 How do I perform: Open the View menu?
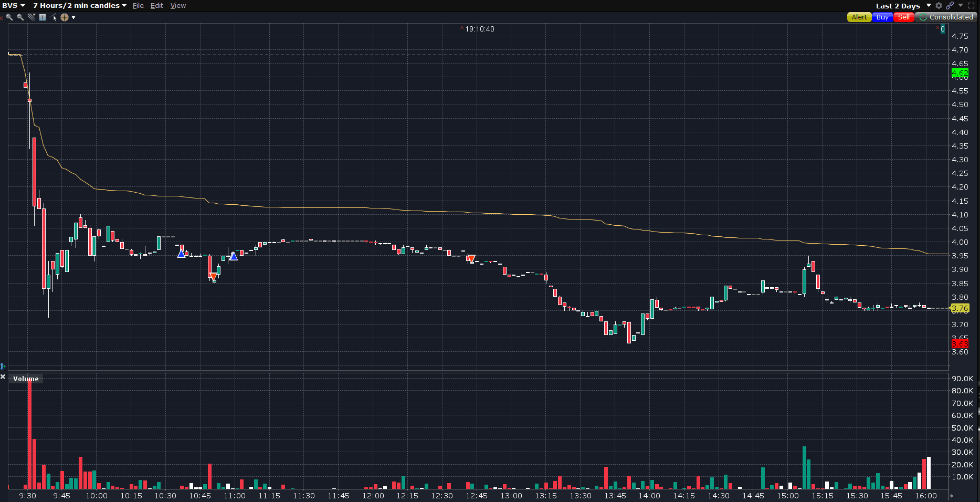[x=178, y=5]
